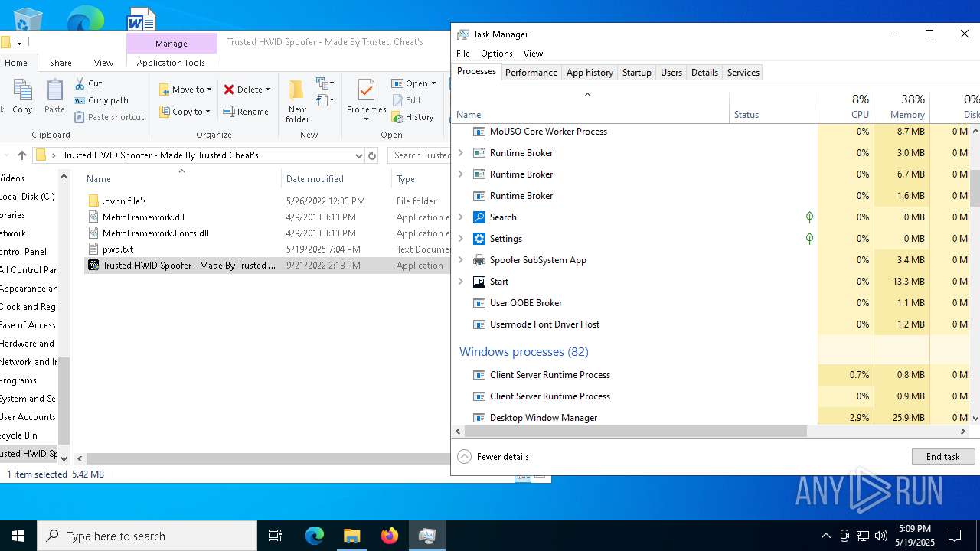Click the Up arrow navigation button in Explorer
Image resolution: width=980 pixels, height=551 pixels.
pos(21,155)
